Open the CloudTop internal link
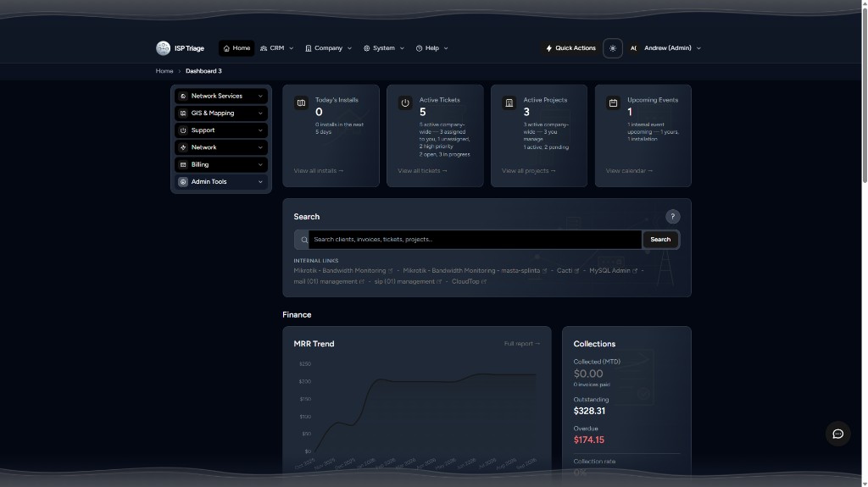Screen dimensions: 868x487 (x=469, y=282)
